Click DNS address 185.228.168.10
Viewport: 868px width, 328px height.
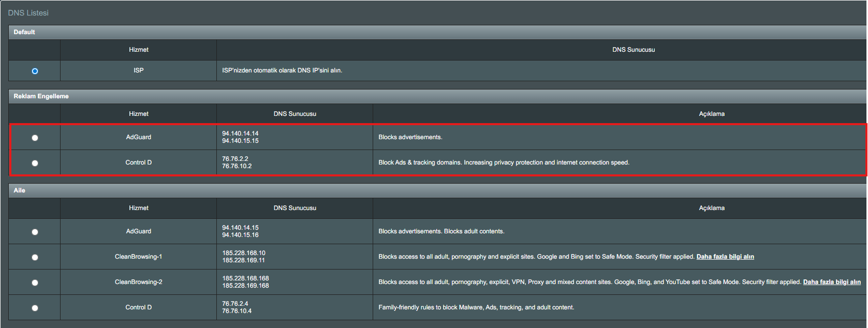(244, 253)
